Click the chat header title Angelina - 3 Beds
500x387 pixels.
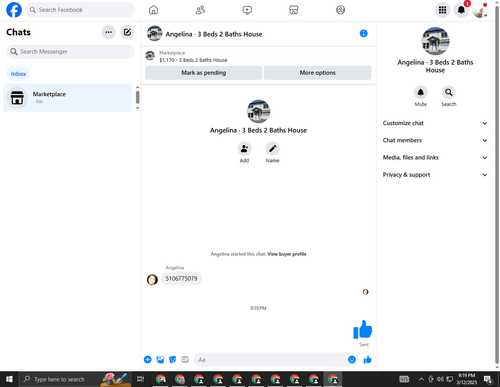coord(214,34)
